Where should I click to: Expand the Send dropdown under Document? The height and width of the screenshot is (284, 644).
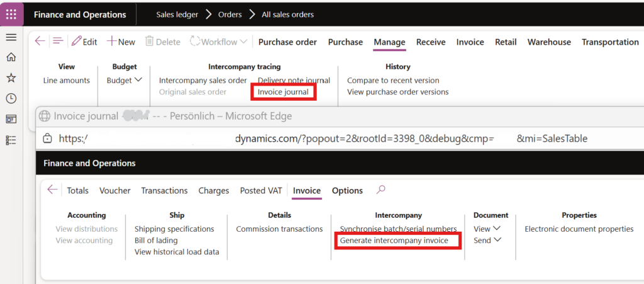(487, 241)
